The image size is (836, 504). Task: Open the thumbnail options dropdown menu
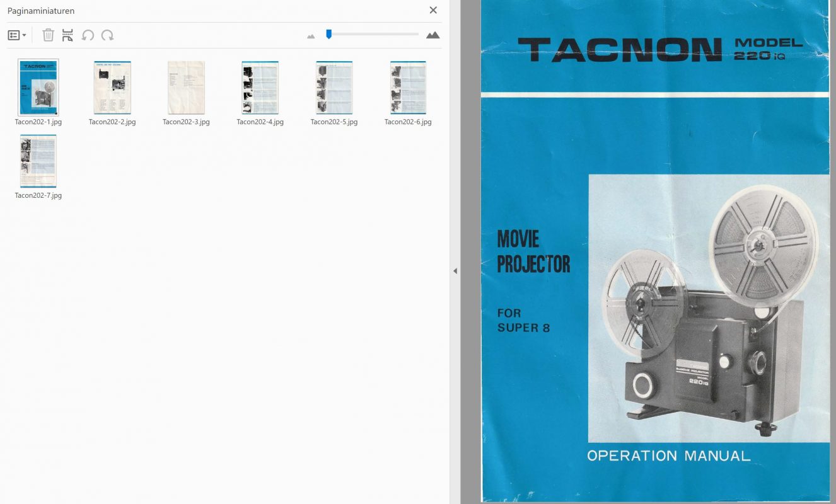click(x=17, y=35)
